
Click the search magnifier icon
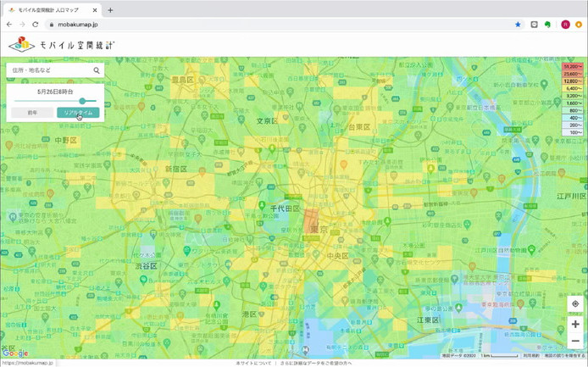click(x=97, y=70)
